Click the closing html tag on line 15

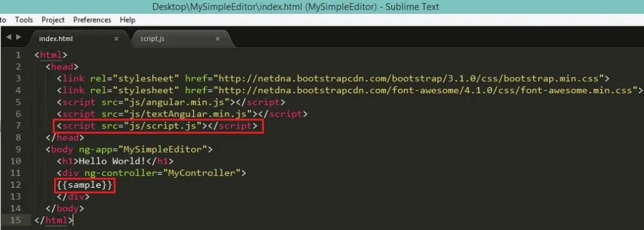click(x=54, y=220)
